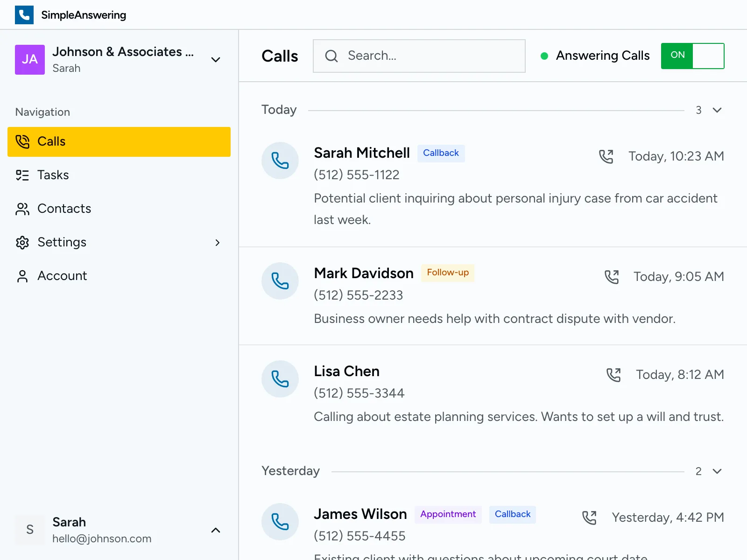Click the Tasks checklist icon

(22, 175)
